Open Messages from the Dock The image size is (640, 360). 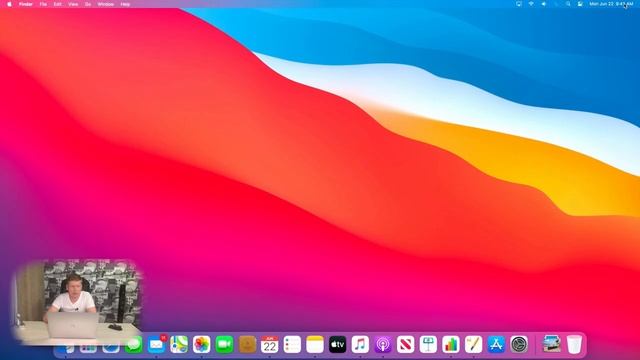[x=134, y=344]
